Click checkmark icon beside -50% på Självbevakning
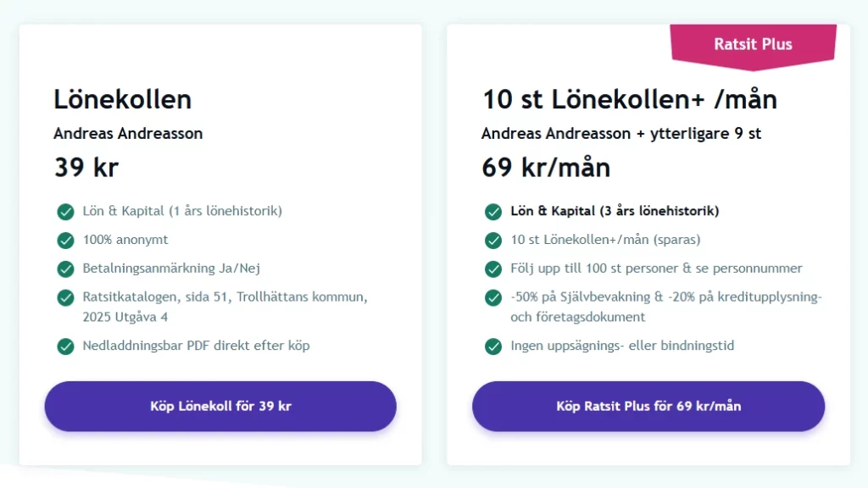This screenshot has height=488, width=868. click(x=493, y=297)
